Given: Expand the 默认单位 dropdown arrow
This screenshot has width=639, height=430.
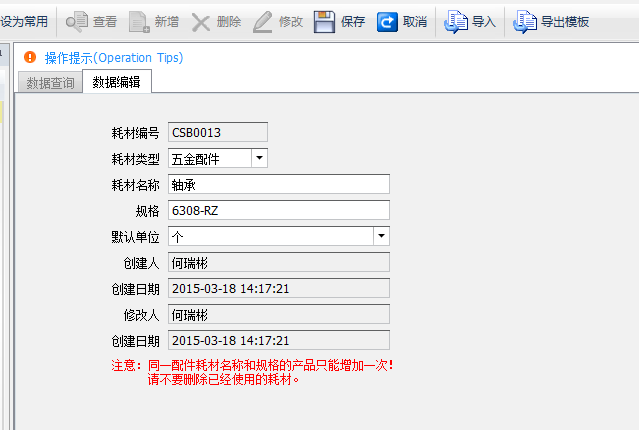Looking at the screenshot, I should tap(381, 236).
